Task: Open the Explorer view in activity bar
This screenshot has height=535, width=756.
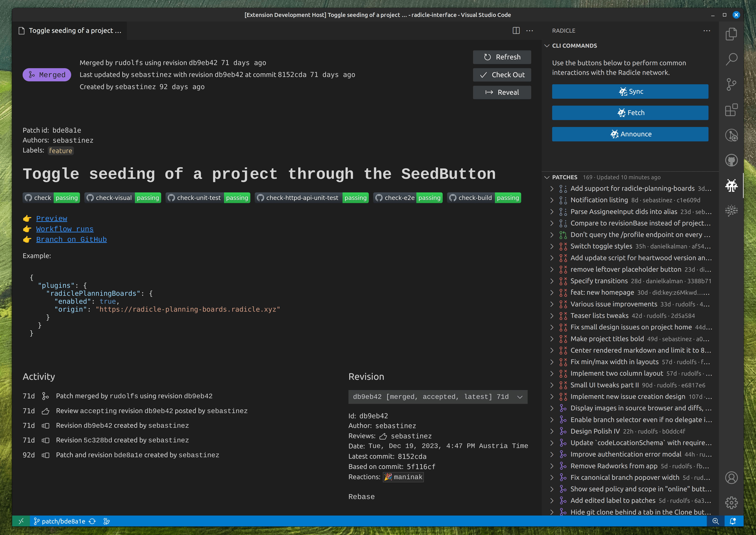Action: (x=731, y=34)
